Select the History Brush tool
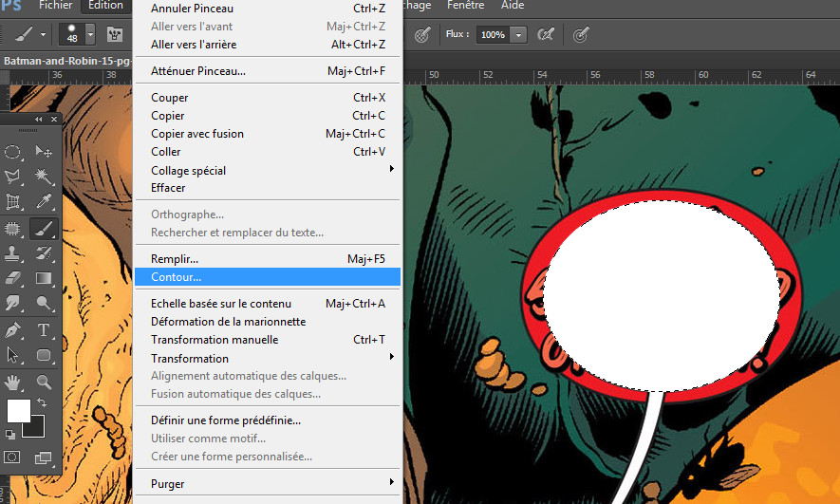This screenshot has width=840, height=504. pos(44,253)
